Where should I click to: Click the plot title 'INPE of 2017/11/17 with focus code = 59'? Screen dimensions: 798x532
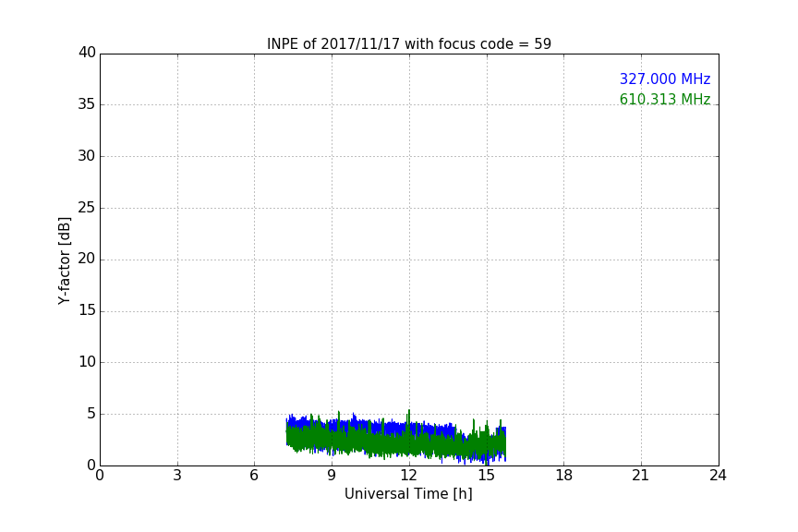[408, 43]
